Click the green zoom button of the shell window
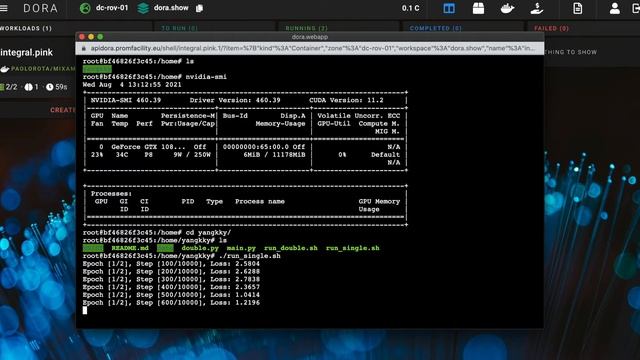 click(x=100, y=37)
